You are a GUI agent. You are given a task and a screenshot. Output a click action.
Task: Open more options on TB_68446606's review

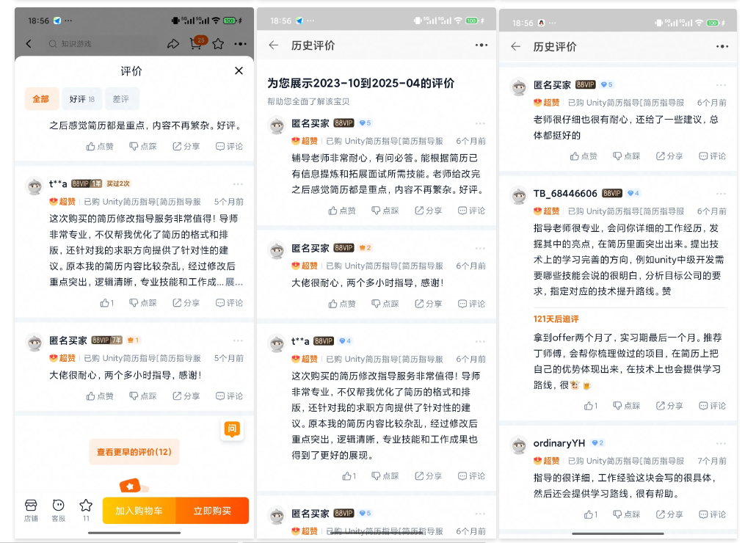tap(722, 194)
